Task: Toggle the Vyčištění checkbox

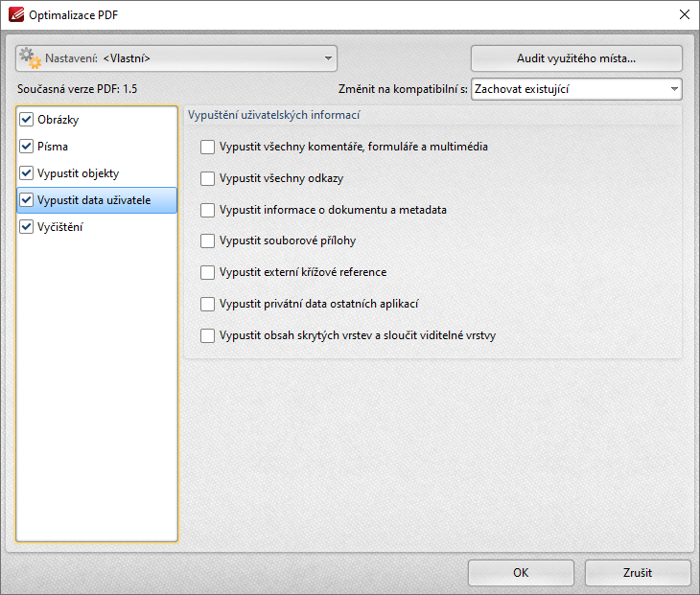Action: 26,226
